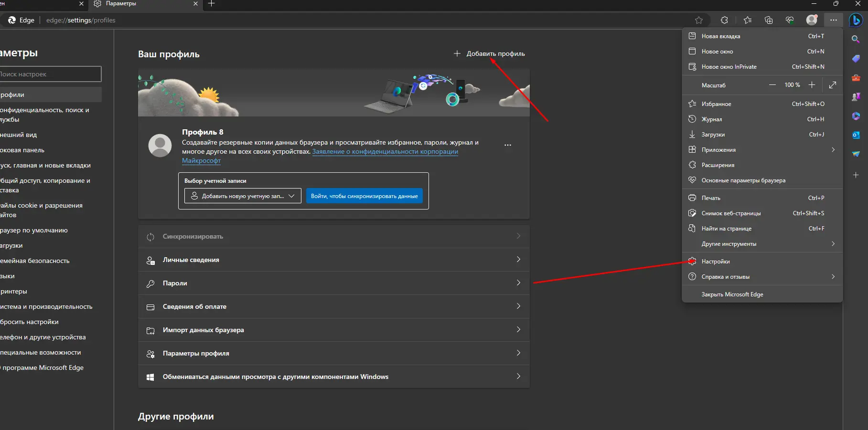Open the Добавить новую учетную запись dropdown
The image size is (868, 430).
(x=243, y=196)
